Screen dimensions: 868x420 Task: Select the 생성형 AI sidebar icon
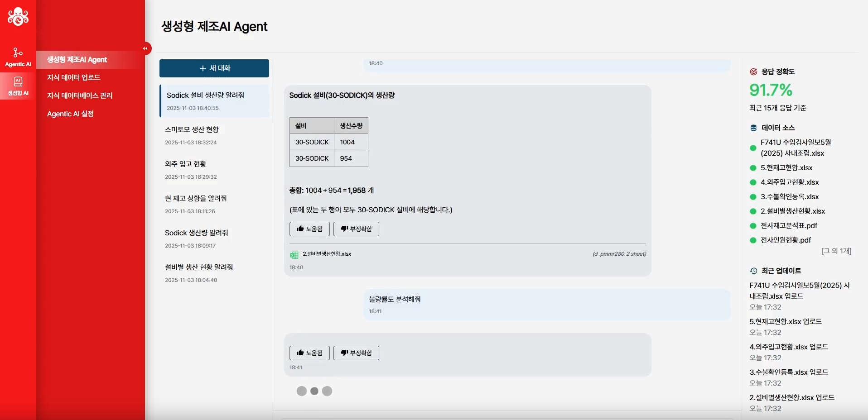point(18,86)
